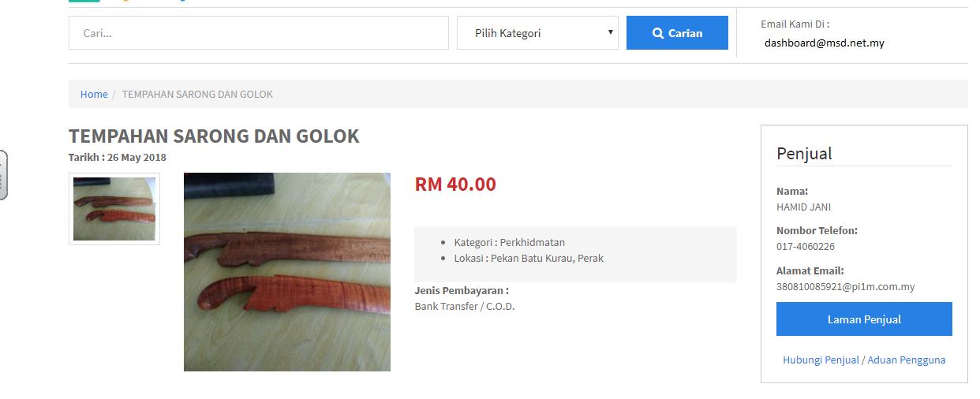
Task: Click the dashboard@msd.net.my email address
Action: pyautogui.click(x=825, y=43)
